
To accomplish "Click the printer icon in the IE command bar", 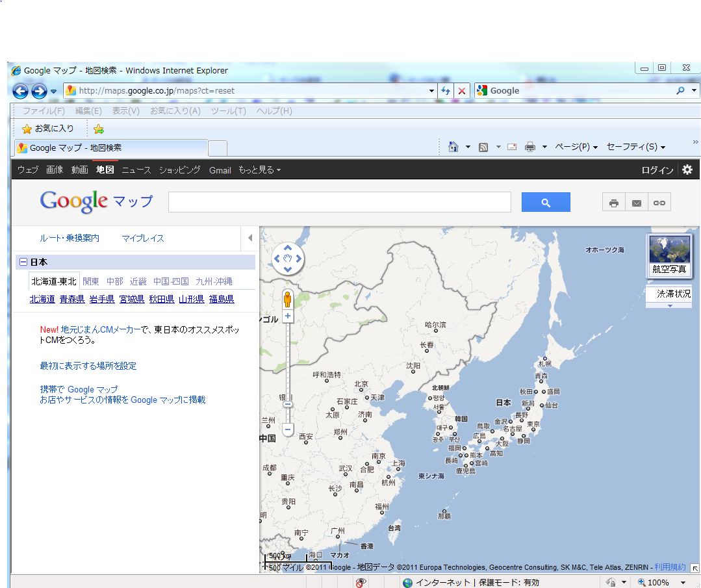I will click(529, 147).
